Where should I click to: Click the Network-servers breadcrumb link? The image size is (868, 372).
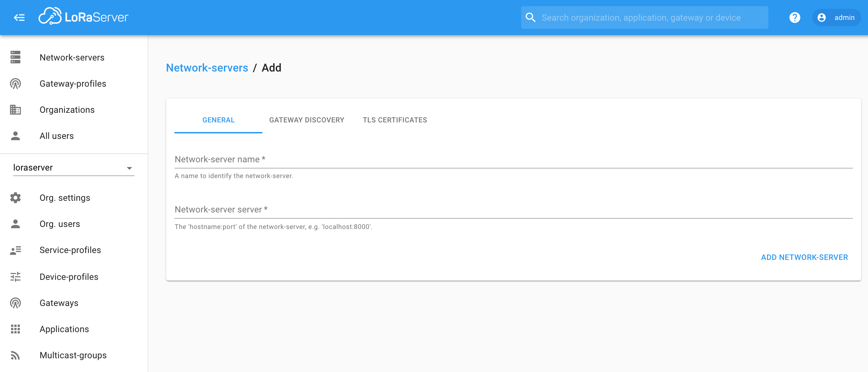click(207, 68)
